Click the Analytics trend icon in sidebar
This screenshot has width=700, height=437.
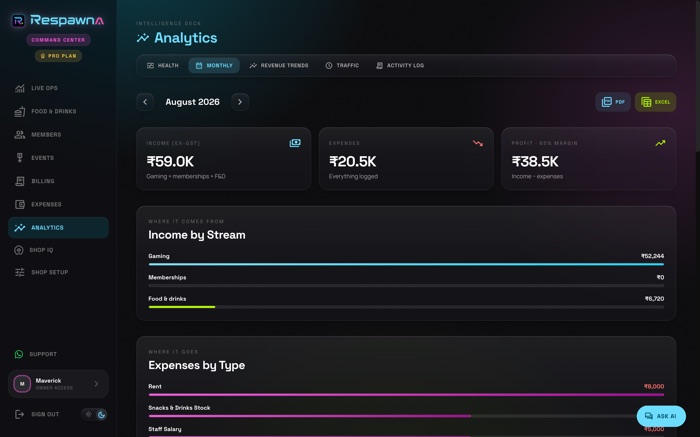pos(20,228)
